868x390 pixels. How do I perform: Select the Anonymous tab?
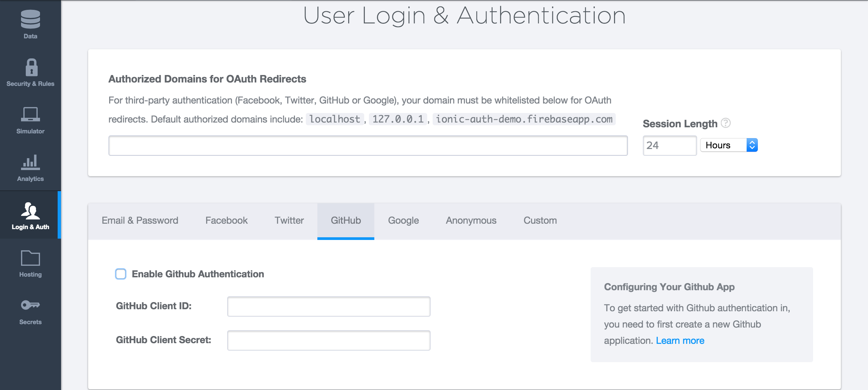tap(471, 221)
